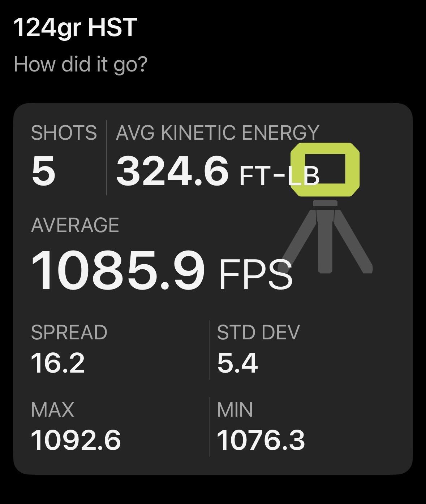Tap the SHOTS label

click(x=64, y=132)
